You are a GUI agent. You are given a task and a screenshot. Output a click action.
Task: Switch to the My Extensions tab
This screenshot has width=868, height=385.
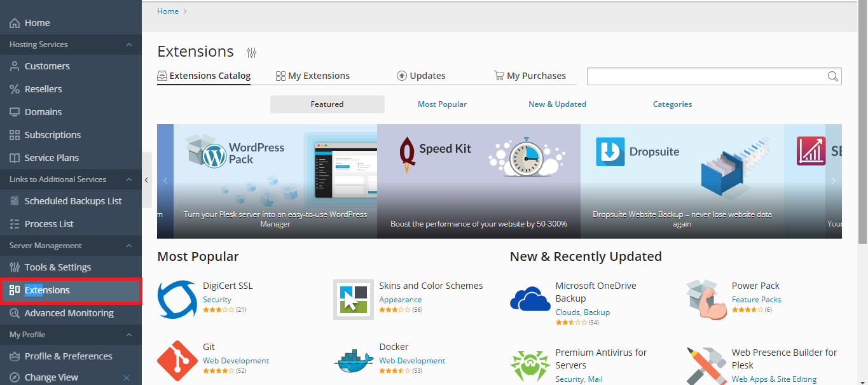[x=313, y=76]
